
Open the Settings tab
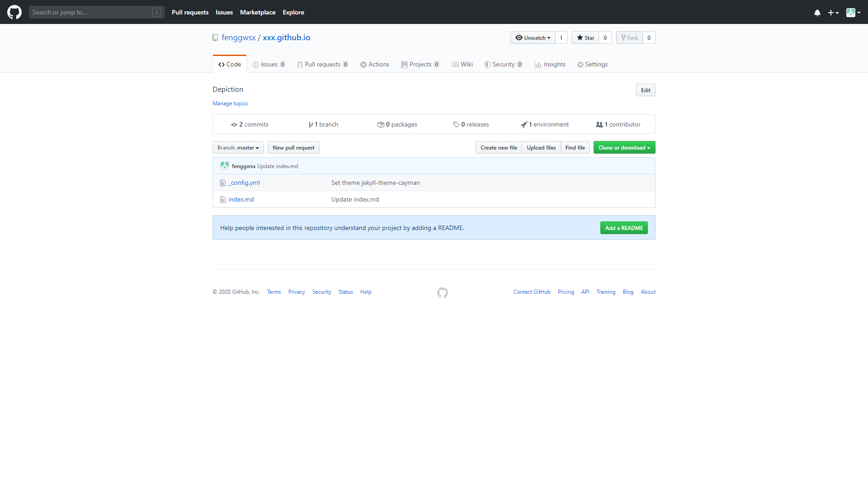[x=592, y=64]
